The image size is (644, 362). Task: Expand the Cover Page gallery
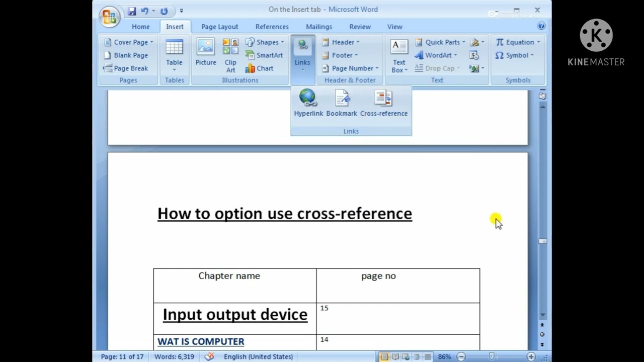tap(129, 42)
